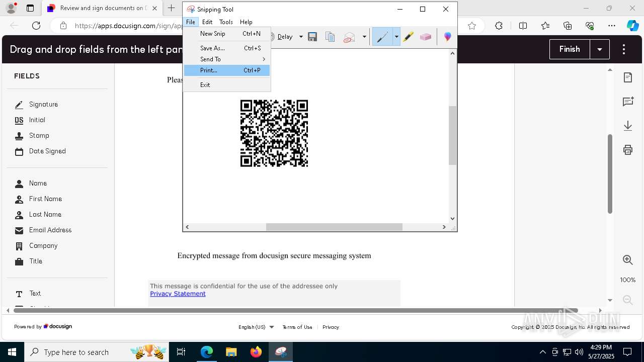
Task: Open the Privacy link in the footer
Action: (331, 327)
